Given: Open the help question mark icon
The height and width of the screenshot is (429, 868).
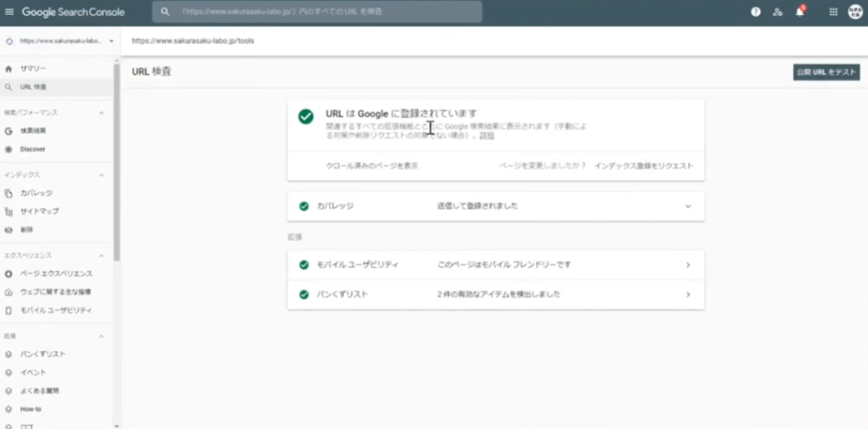Looking at the screenshot, I should coord(755,12).
